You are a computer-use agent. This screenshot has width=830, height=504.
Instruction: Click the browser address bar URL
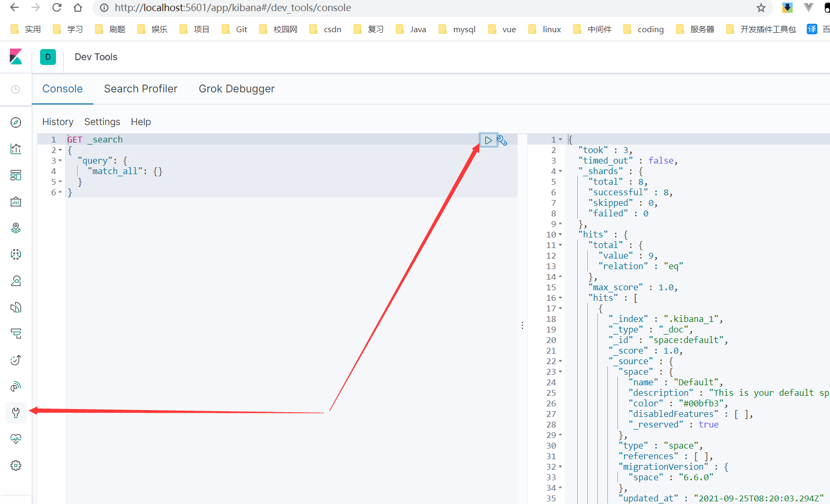(x=233, y=8)
